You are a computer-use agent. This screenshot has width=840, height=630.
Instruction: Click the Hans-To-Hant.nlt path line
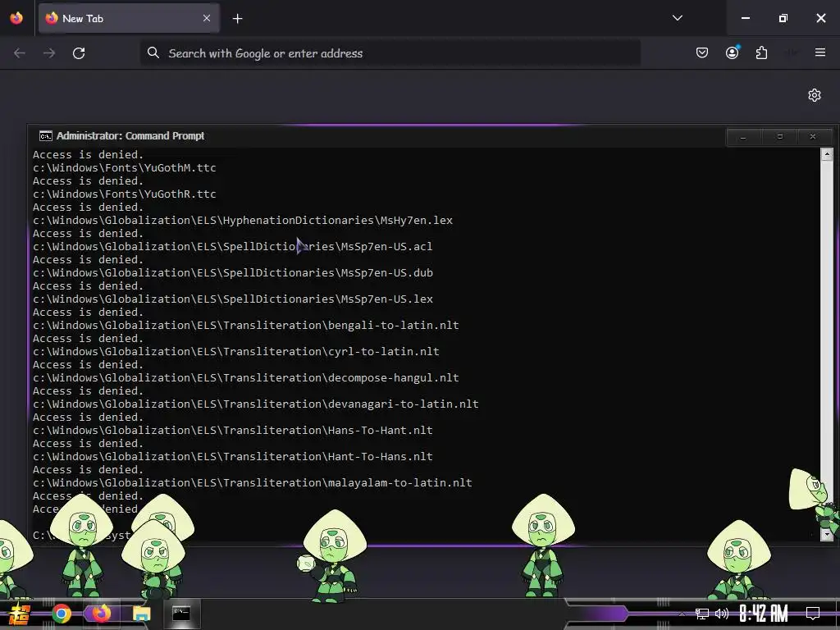click(233, 430)
